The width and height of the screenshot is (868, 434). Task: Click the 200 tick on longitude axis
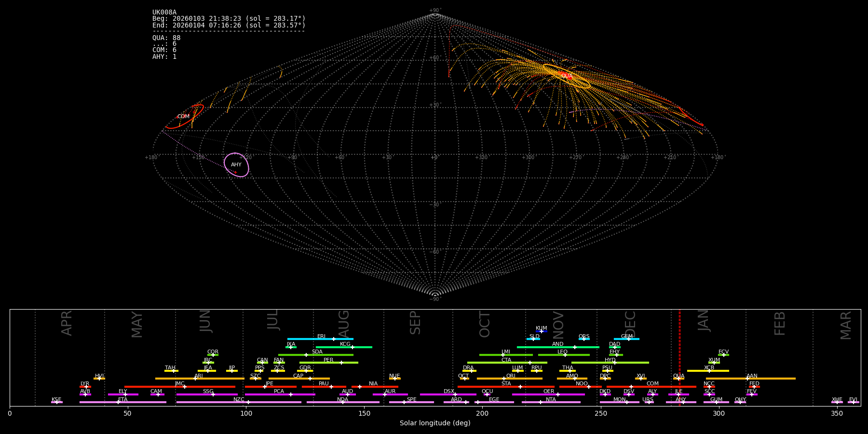tap(482, 414)
